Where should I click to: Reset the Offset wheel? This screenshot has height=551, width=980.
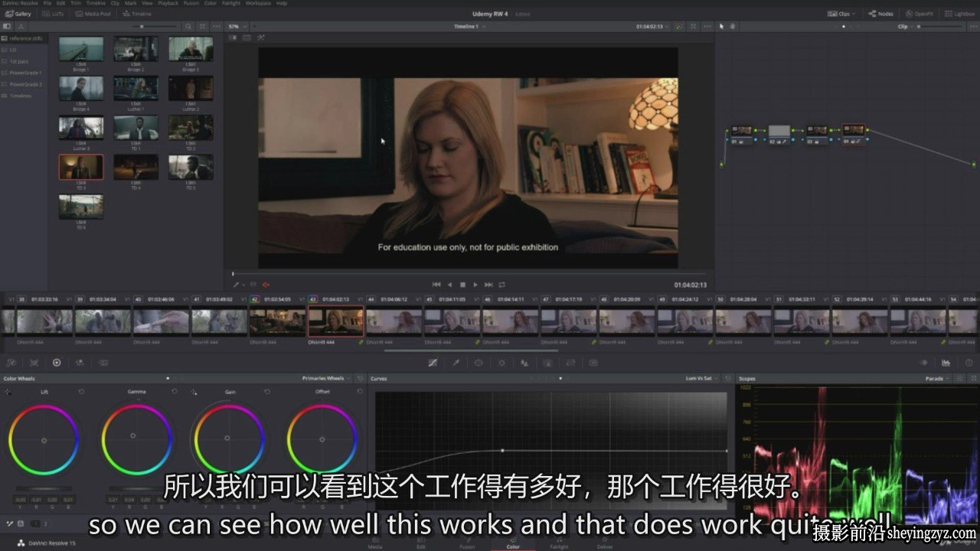pyautogui.click(x=360, y=391)
